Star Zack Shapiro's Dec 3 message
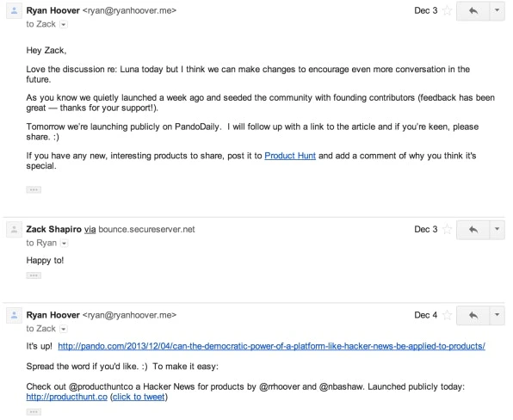This screenshot has height=420, width=513. [x=447, y=229]
